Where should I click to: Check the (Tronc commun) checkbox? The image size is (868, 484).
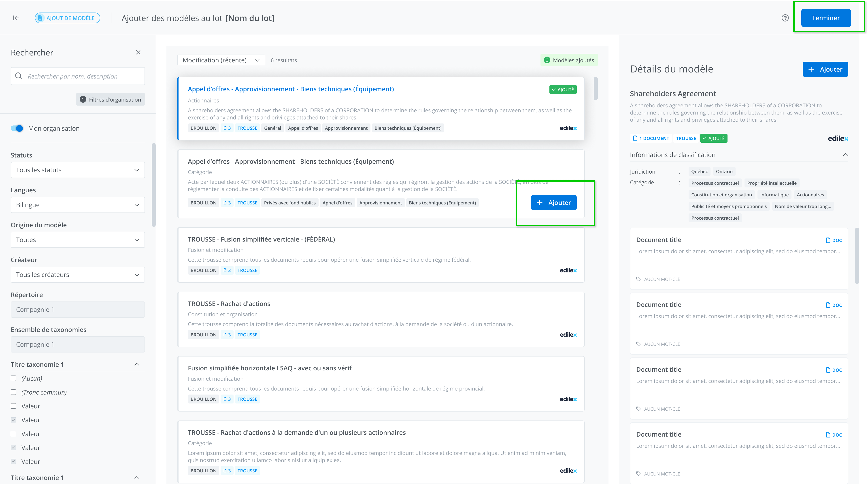click(13, 392)
